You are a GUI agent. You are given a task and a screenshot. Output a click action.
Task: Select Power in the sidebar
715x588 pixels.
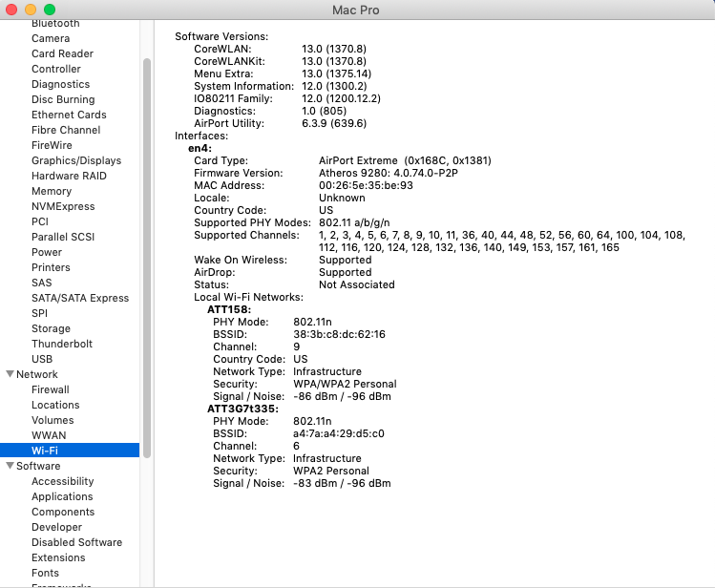click(47, 252)
